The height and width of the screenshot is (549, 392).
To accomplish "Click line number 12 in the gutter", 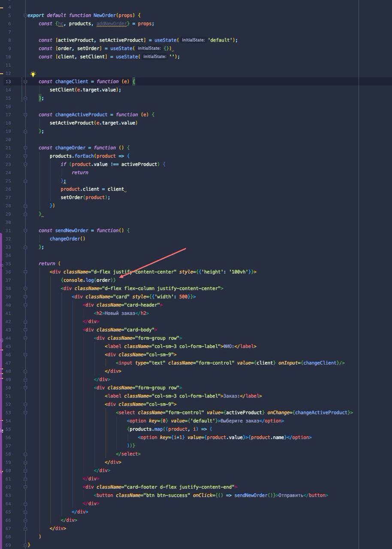I will [8, 73].
